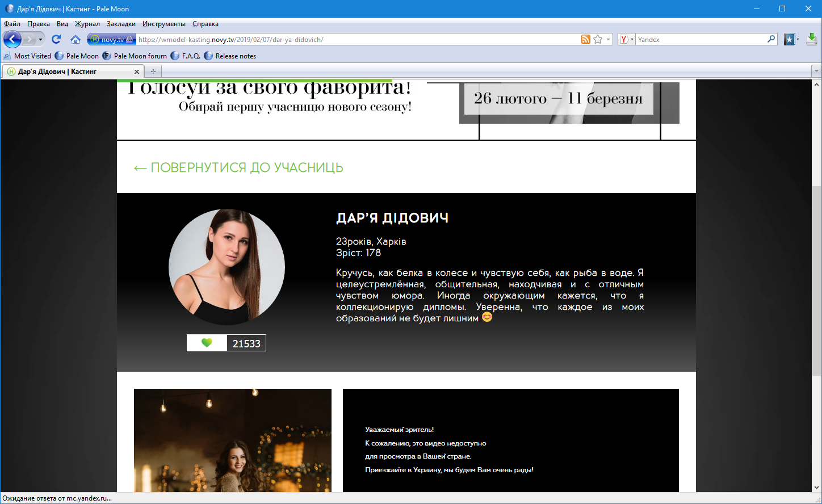Open the address bar history dropdown
The image size is (822, 504).
pyautogui.click(x=608, y=40)
